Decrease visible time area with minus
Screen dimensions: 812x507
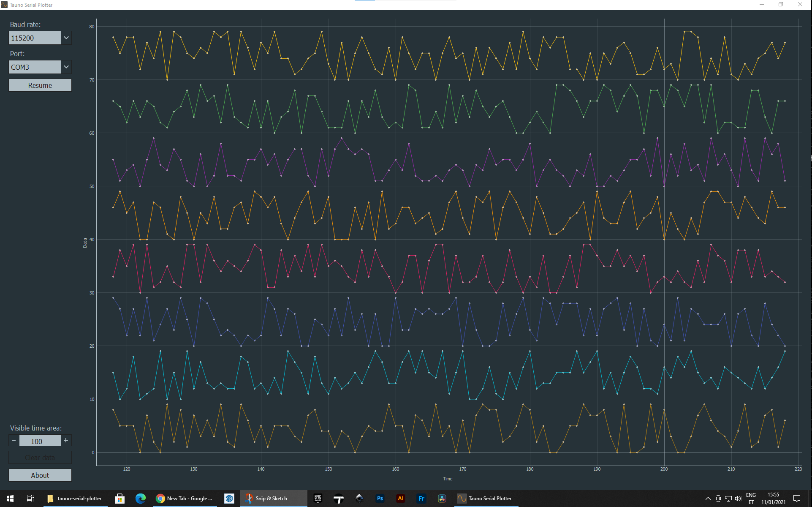(x=14, y=441)
